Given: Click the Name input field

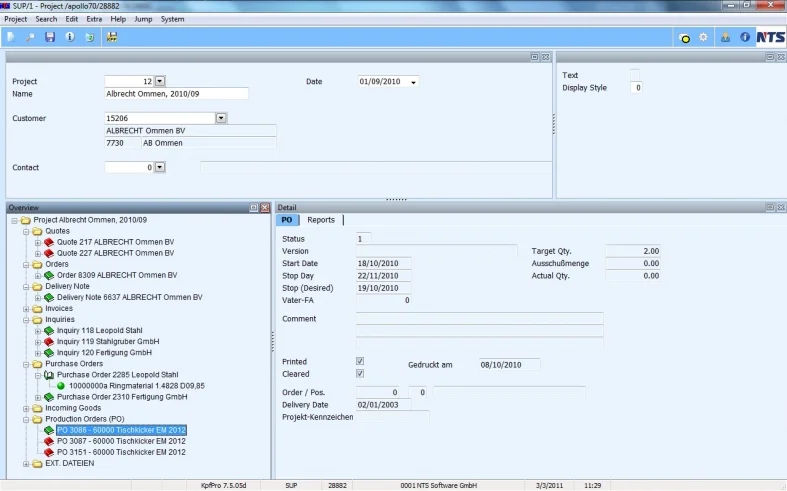Looking at the screenshot, I should pyautogui.click(x=176, y=94).
